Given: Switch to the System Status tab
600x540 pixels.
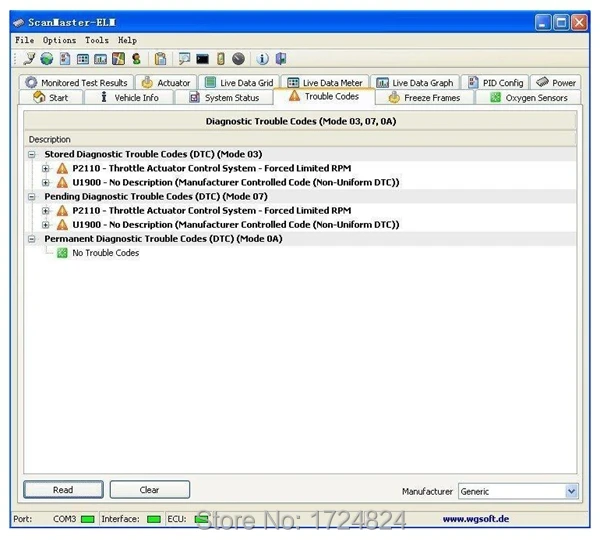Looking at the screenshot, I should click(x=224, y=98).
